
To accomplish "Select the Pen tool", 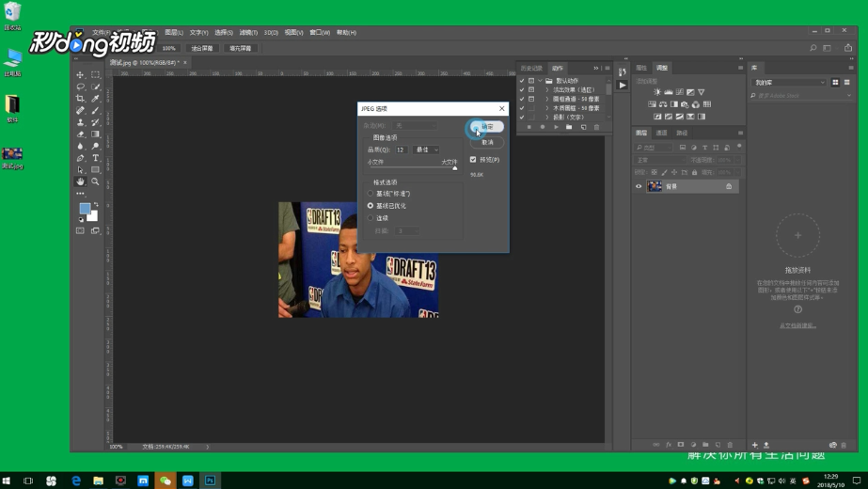I will pyautogui.click(x=80, y=158).
